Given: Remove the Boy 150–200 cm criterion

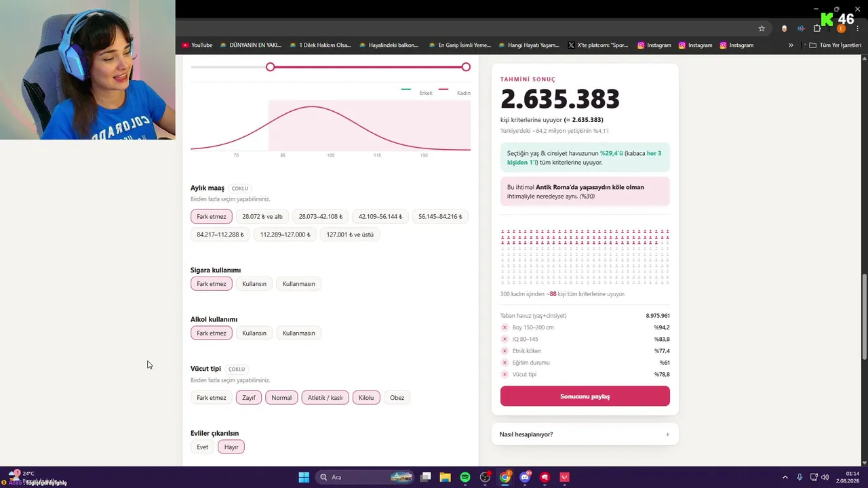Looking at the screenshot, I should tap(505, 327).
